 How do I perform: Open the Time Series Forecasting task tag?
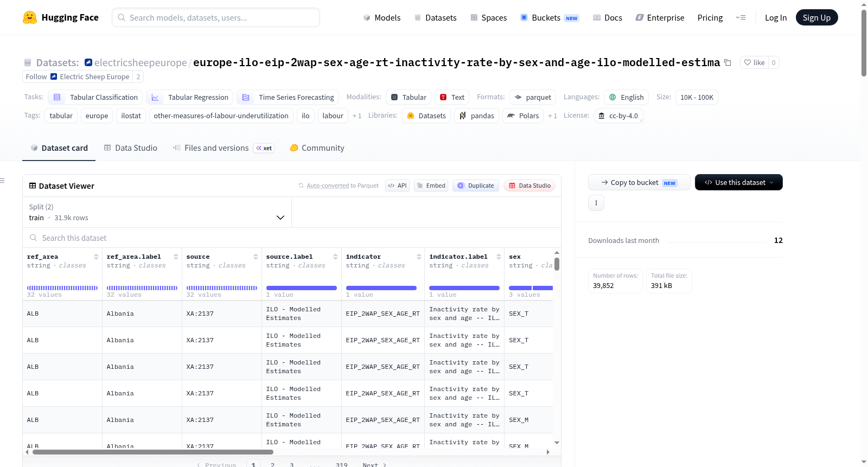click(288, 97)
